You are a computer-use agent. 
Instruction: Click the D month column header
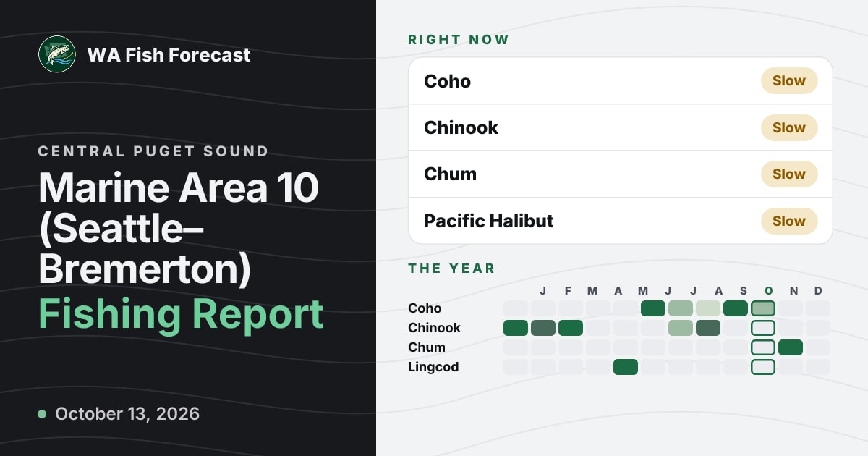pyautogui.click(x=818, y=291)
